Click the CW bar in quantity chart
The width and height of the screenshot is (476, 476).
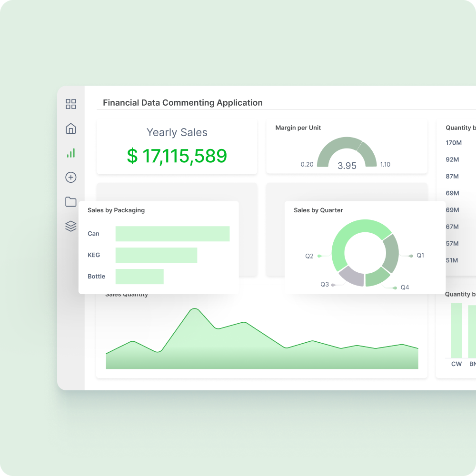pyautogui.click(x=456, y=330)
